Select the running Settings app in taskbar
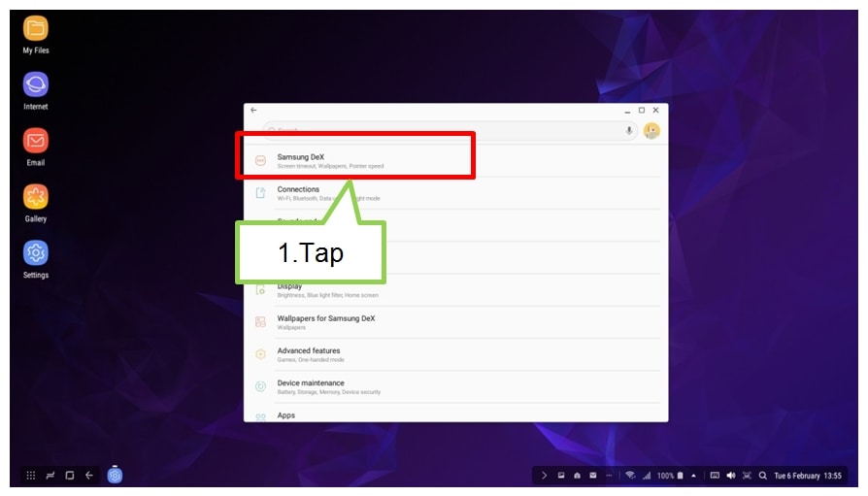868x496 pixels. point(115,475)
